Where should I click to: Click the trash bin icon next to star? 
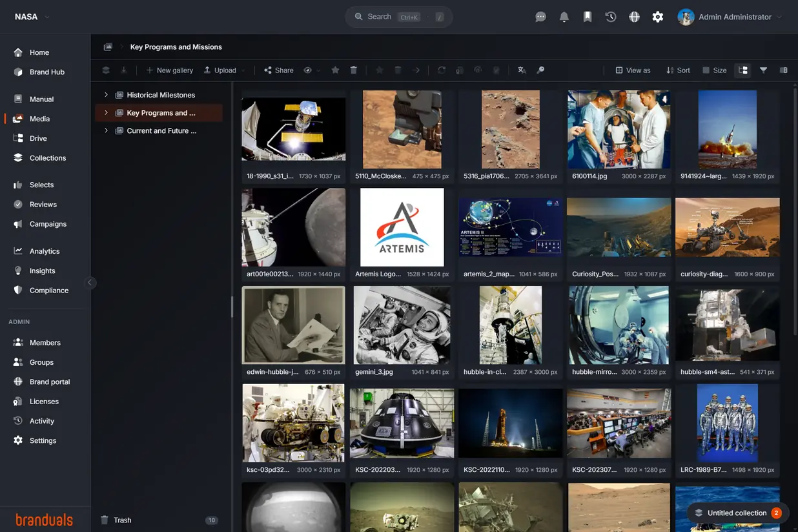(x=354, y=70)
